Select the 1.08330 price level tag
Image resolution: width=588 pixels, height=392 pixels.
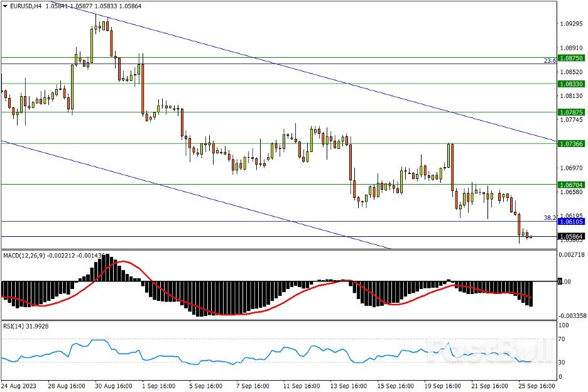pyautogui.click(x=571, y=84)
